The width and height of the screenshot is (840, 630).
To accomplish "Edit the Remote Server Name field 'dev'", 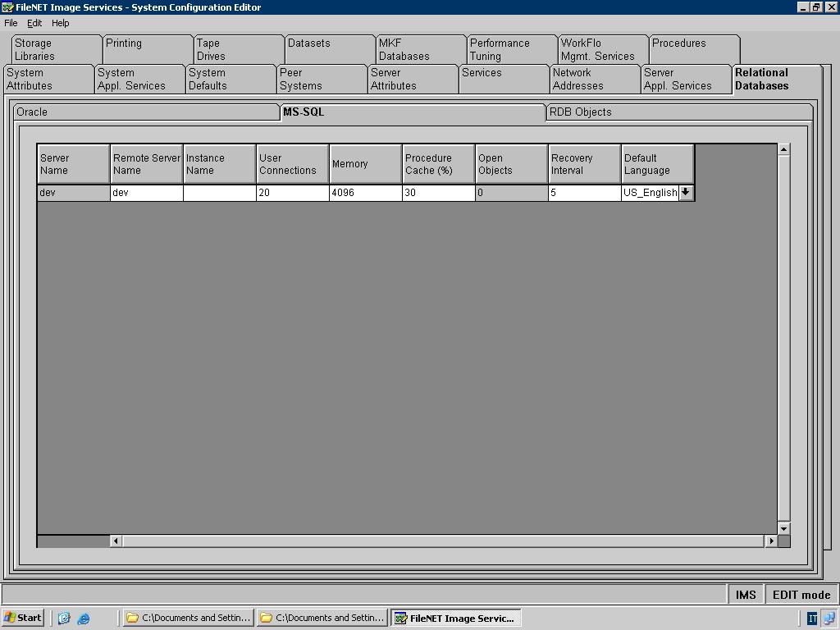I will click(146, 192).
